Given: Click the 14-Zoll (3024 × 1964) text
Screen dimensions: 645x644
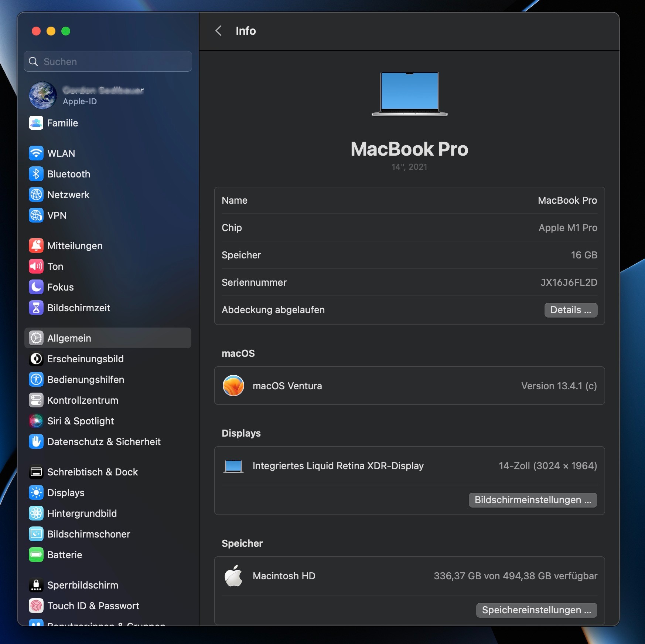Looking at the screenshot, I should tap(548, 466).
